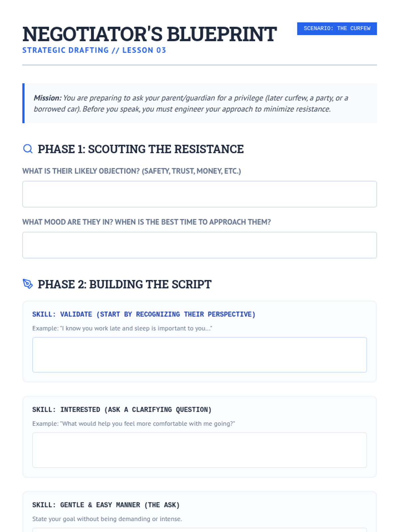Click the pen tool icon beside Phase 2
Screen dimensions: 399x532
[x=28, y=284]
